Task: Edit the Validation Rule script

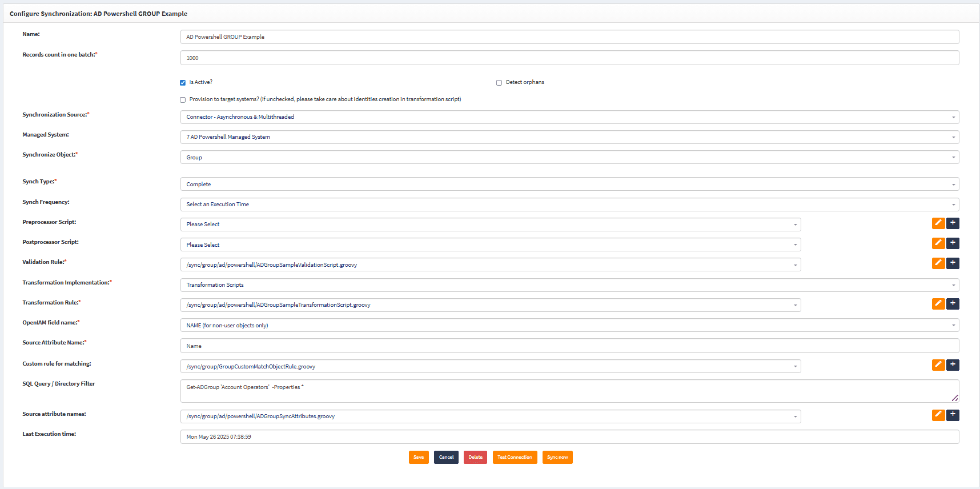Action: [x=938, y=263]
